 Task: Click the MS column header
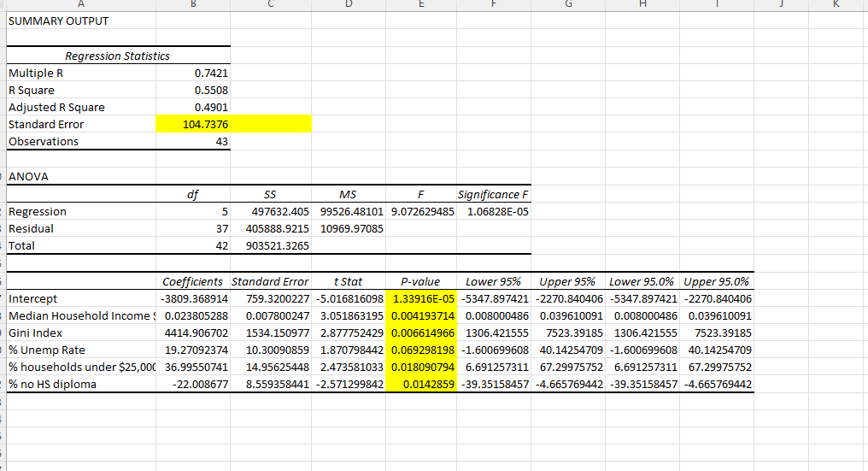[349, 195]
